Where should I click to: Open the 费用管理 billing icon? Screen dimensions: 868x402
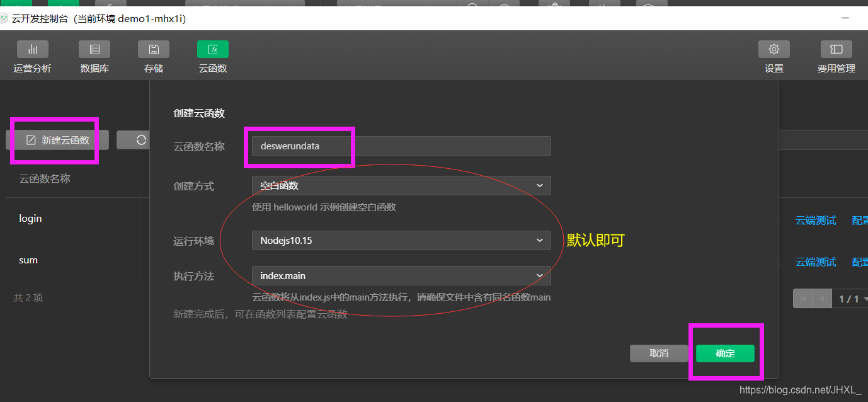point(837,49)
